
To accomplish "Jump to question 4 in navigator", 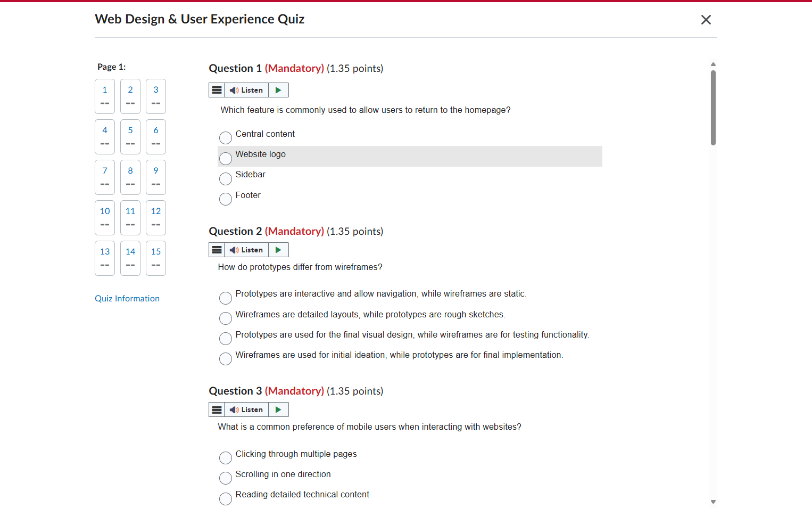I will (105, 136).
